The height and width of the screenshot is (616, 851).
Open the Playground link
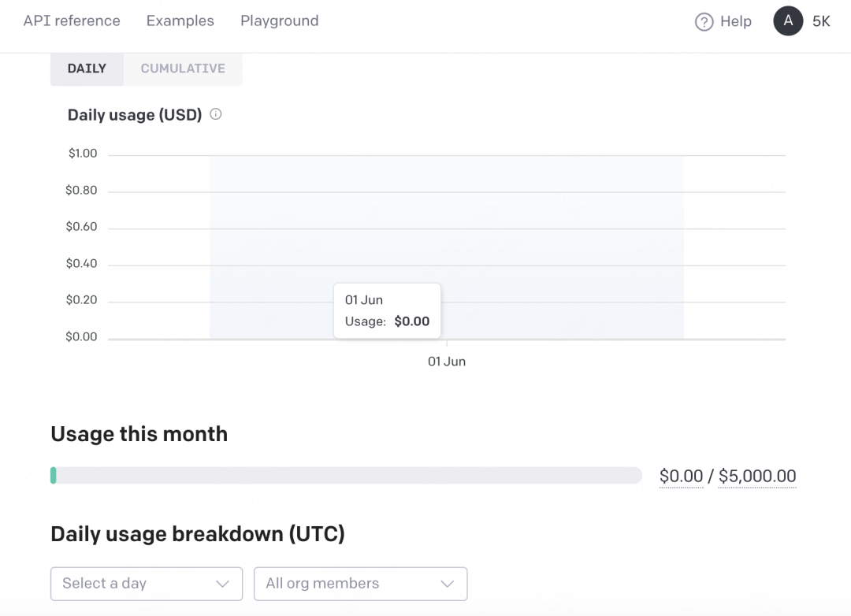[x=280, y=20]
